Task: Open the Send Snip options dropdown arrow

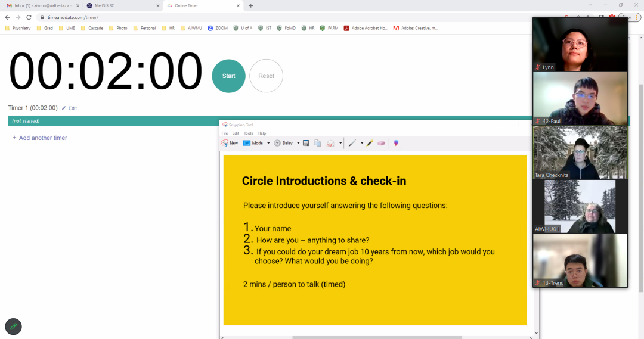Action: pos(340,143)
